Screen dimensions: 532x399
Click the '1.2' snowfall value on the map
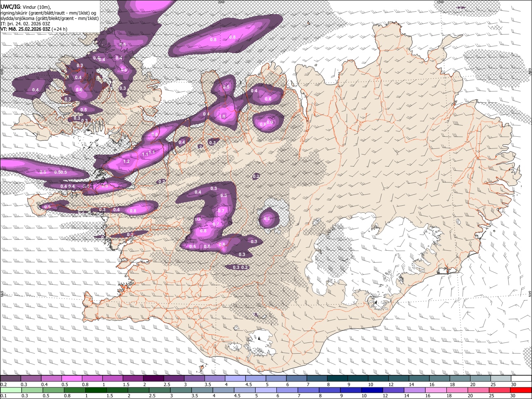(x=127, y=161)
